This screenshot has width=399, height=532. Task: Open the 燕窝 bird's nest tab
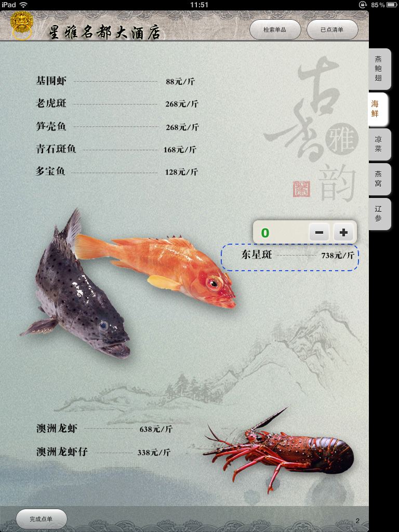379,179
